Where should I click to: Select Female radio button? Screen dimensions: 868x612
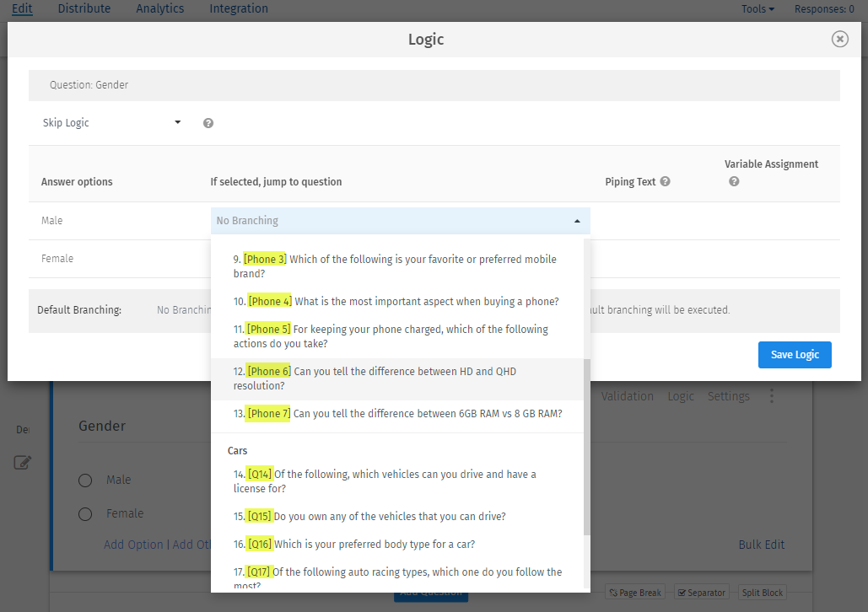coord(85,514)
